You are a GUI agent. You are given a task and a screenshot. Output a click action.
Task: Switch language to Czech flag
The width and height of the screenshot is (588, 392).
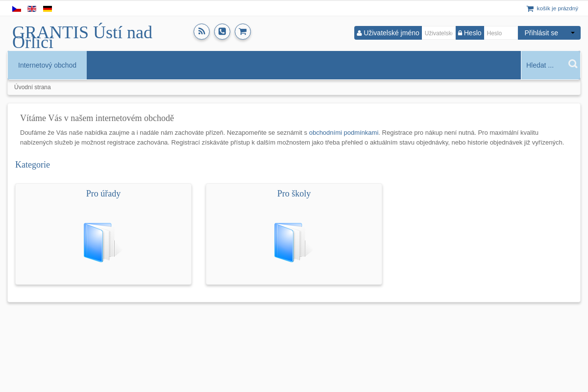pyautogui.click(x=17, y=9)
